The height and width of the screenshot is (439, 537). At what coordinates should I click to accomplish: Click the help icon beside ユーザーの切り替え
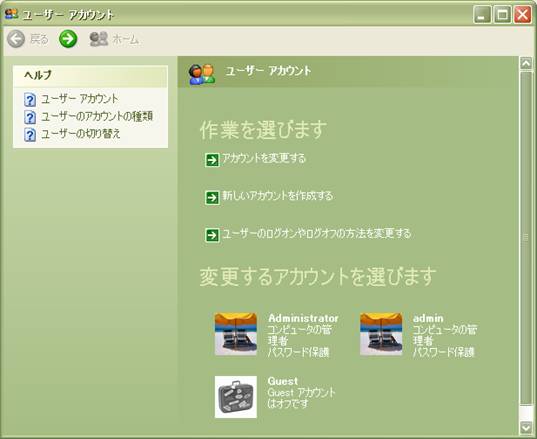[30, 135]
